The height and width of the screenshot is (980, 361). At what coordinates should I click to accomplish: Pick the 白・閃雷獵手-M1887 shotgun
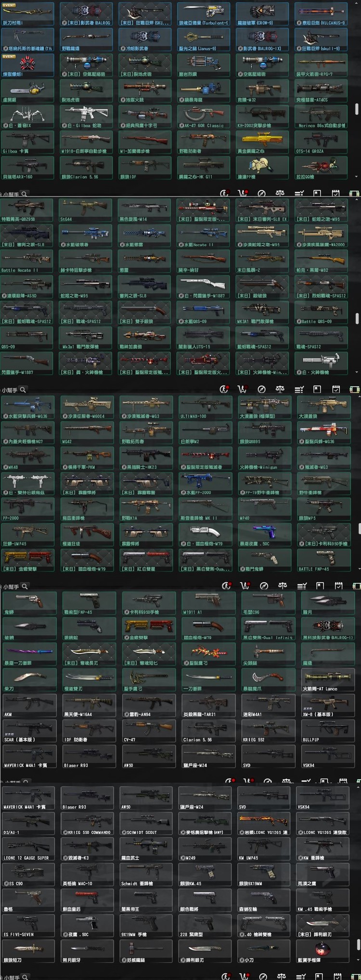(203, 287)
